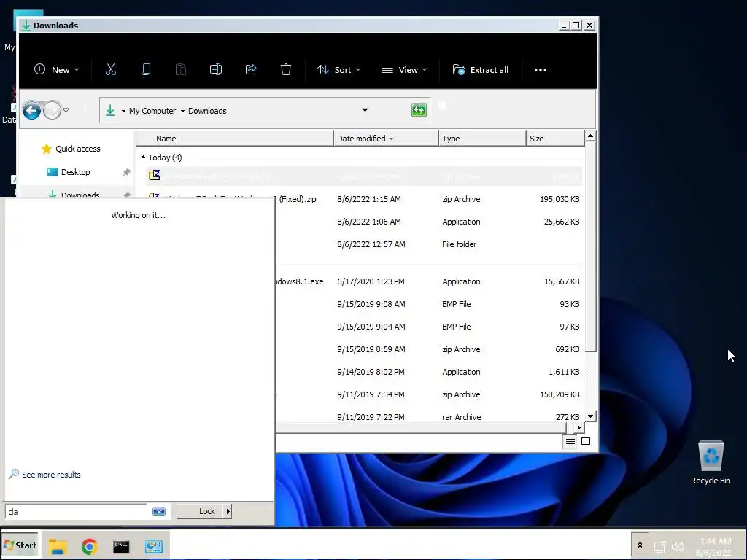Open Google Chrome from the taskbar
Screen dimensions: 747x560
89,546
